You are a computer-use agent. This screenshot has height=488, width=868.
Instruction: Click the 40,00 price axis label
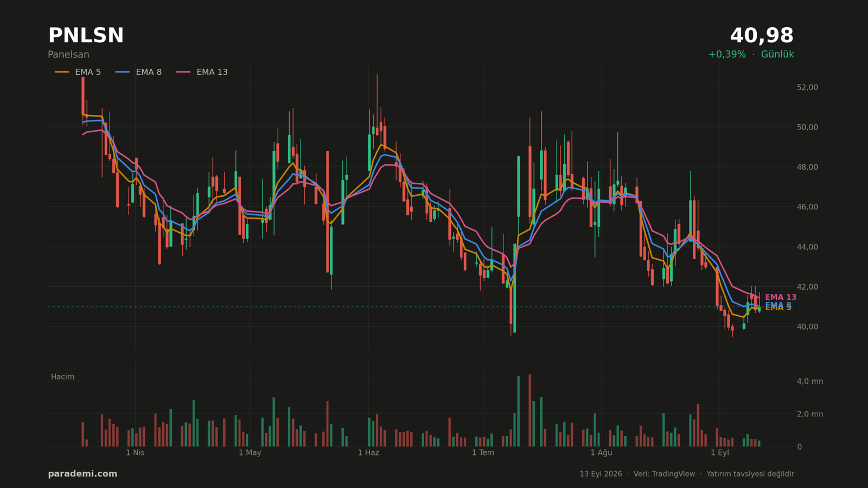coord(807,326)
